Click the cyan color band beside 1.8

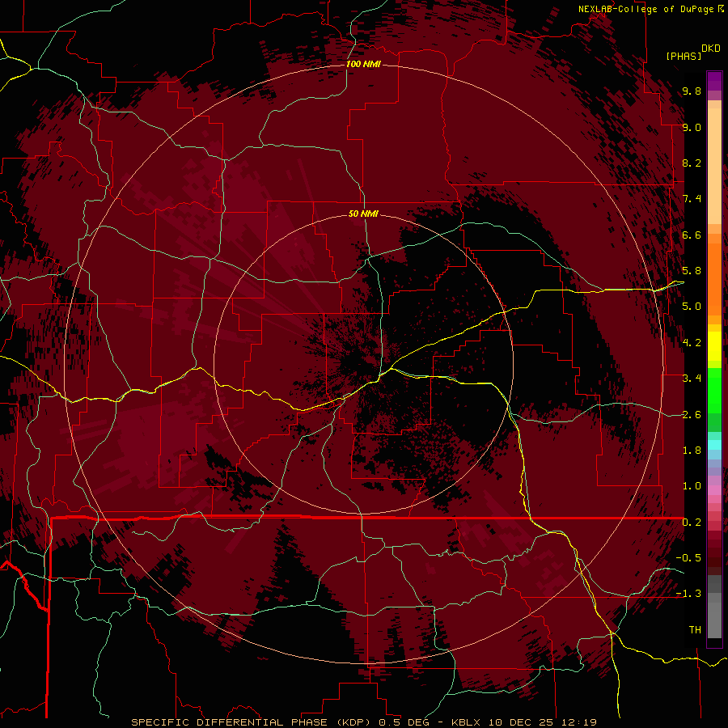(x=714, y=445)
